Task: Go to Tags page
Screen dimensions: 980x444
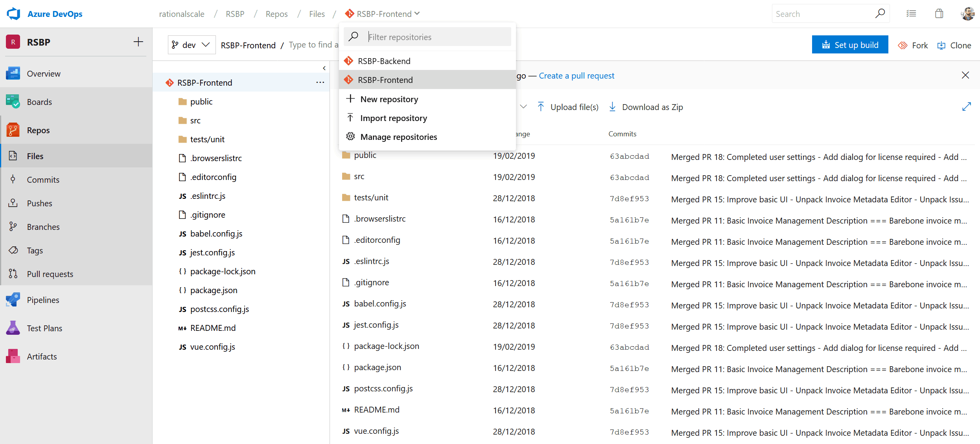Action: click(x=76, y=250)
